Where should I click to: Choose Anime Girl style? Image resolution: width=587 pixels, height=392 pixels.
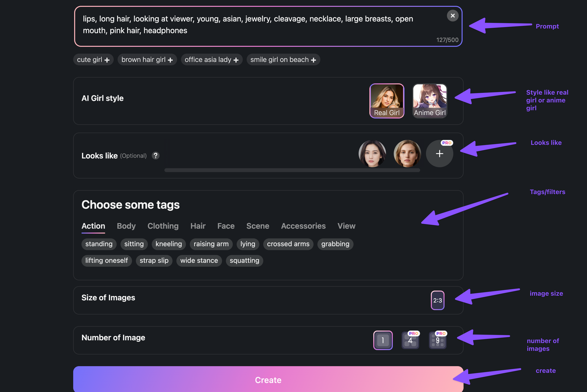430,101
